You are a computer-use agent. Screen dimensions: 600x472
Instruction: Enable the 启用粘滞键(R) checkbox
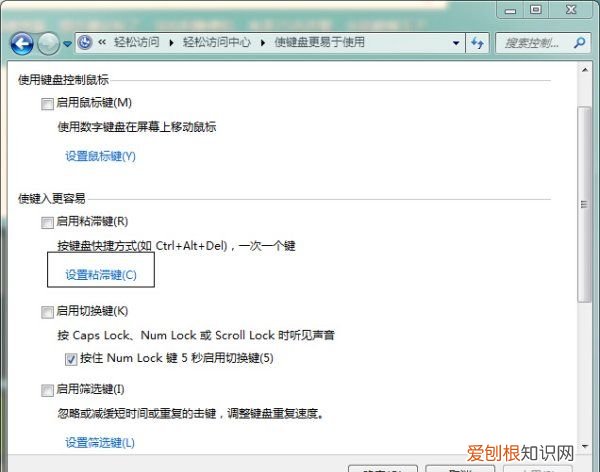point(47,222)
